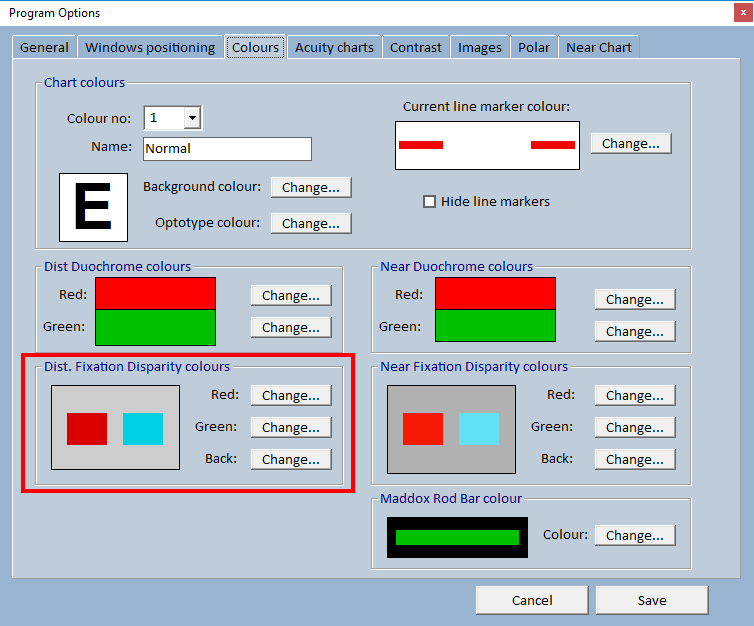Click the colour Name text field
Screen dimensions: 754x626
point(227,149)
